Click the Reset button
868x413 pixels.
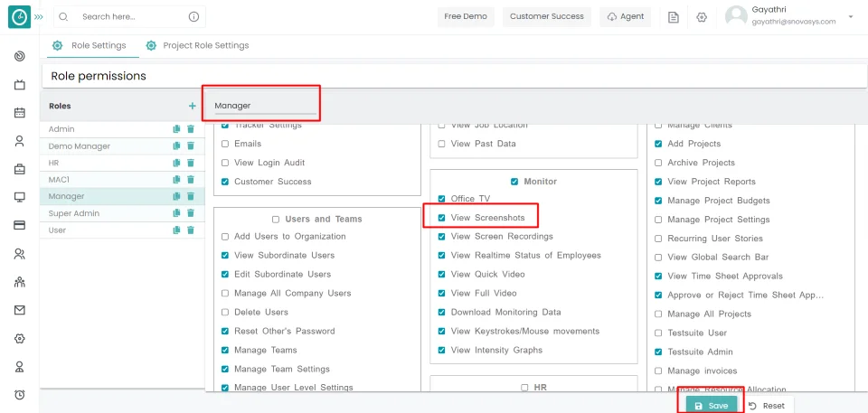pyautogui.click(x=766, y=406)
